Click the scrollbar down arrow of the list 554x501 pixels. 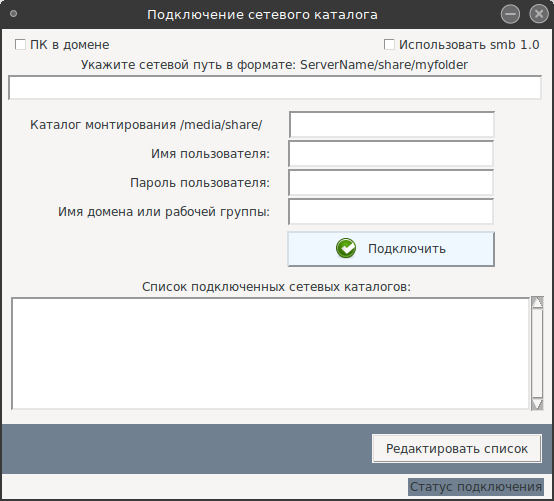click(537, 404)
